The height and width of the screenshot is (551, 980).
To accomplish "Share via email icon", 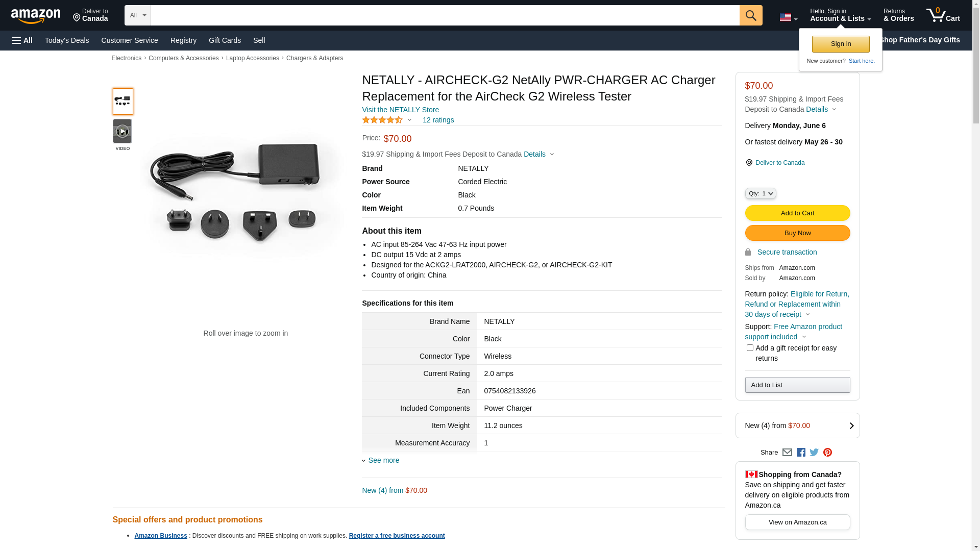I will [x=787, y=453].
